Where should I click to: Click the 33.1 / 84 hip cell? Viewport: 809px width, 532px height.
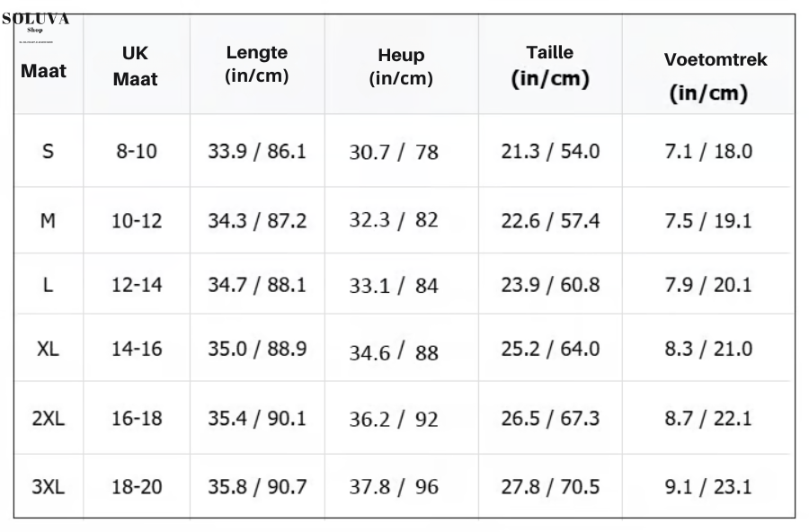point(394,287)
